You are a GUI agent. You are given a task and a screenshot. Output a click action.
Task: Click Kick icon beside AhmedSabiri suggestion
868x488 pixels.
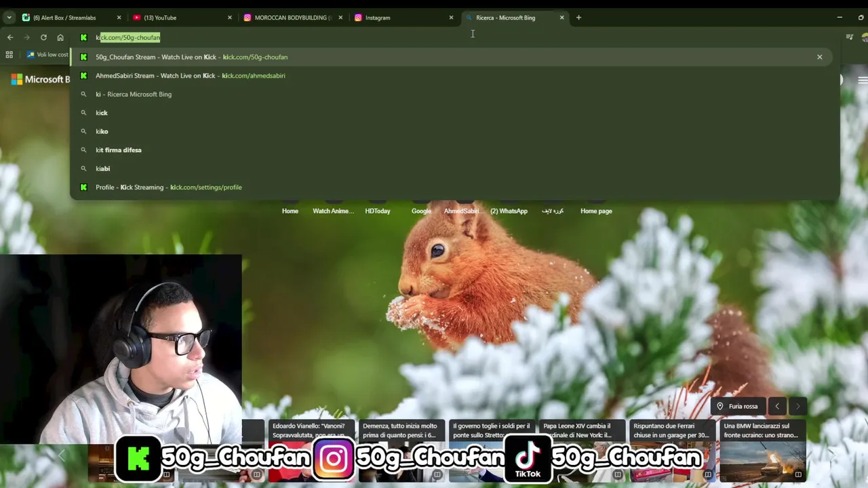[x=83, y=75]
